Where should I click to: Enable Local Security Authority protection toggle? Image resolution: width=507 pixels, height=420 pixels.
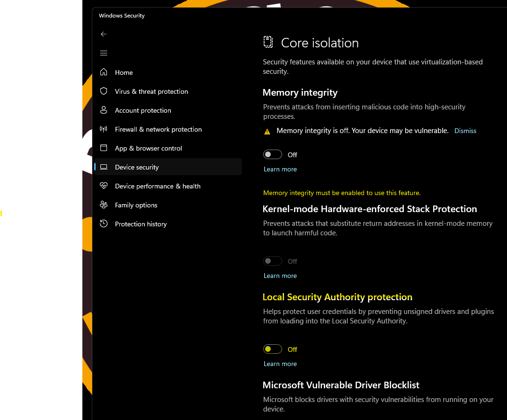273,349
